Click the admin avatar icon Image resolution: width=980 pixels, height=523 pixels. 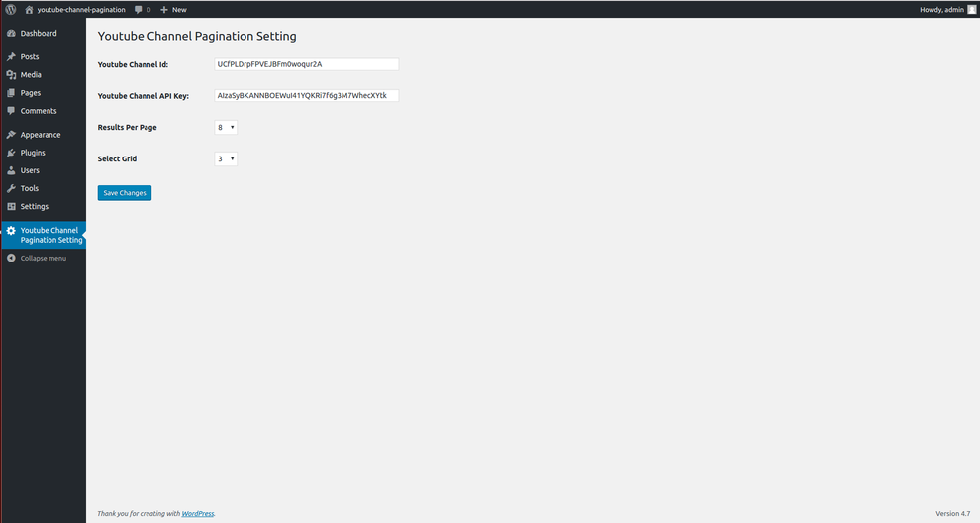pos(972,9)
